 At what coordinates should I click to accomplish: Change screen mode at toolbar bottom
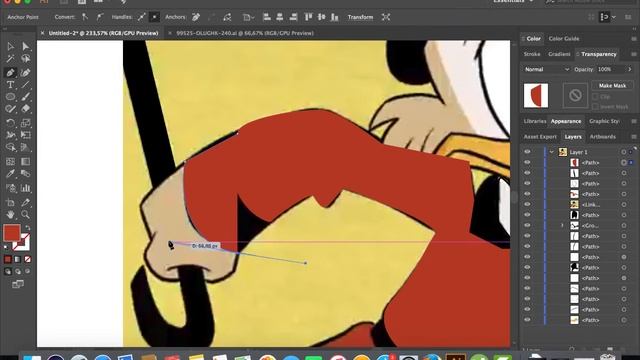click(18, 284)
